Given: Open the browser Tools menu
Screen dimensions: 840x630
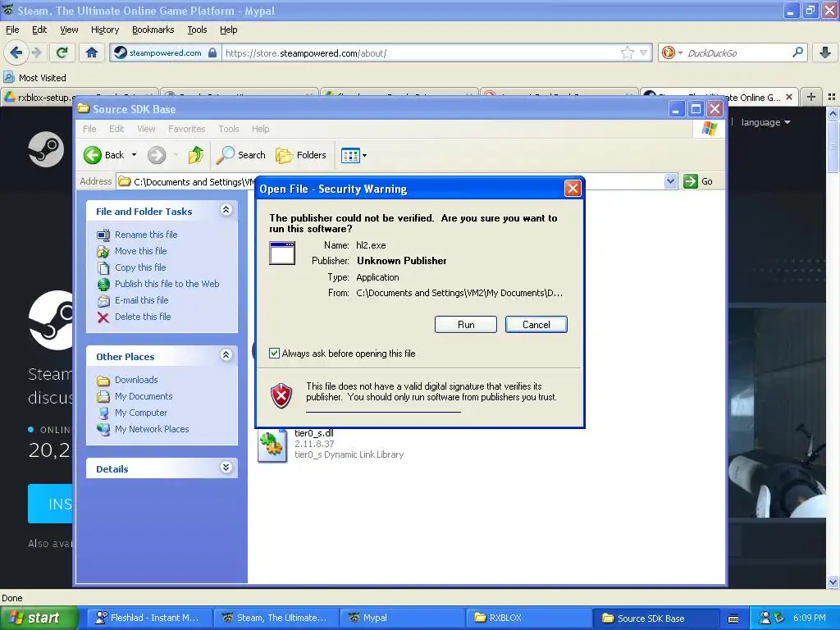Looking at the screenshot, I should pos(197,30).
